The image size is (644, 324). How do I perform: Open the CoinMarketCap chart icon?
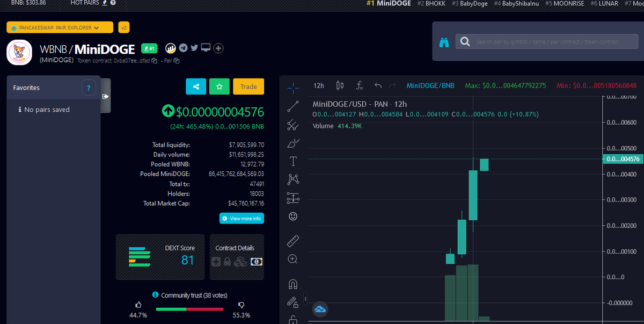[170, 48]
